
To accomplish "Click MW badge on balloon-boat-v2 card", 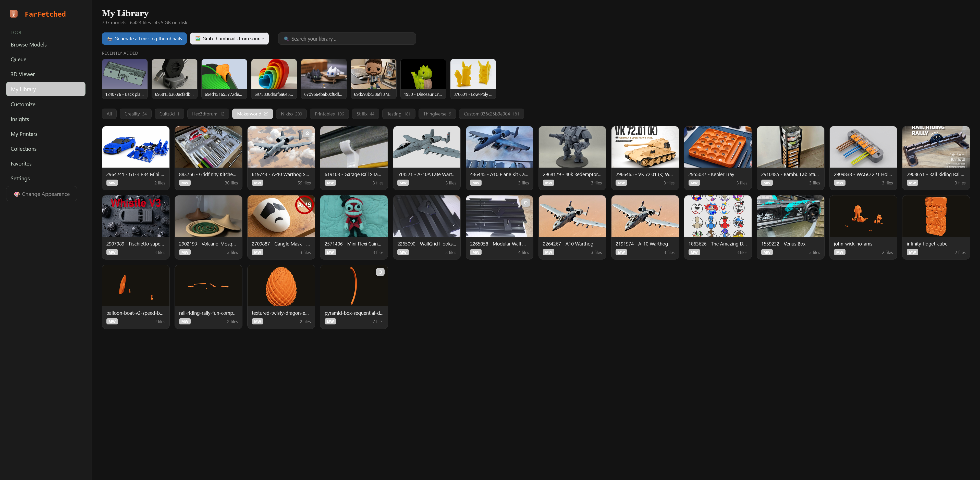I will coord(112,322).
